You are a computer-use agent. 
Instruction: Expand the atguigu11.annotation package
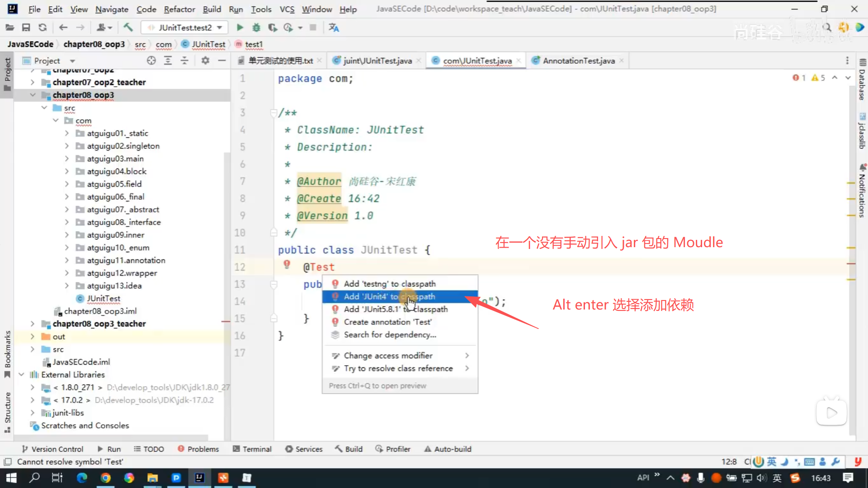tap(67, 260)
